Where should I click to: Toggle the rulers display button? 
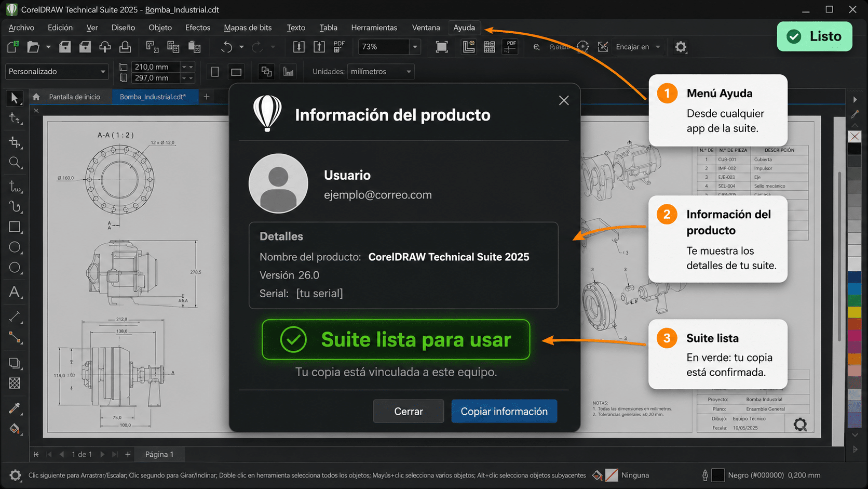pyautogui.click(x=469, y=47)
